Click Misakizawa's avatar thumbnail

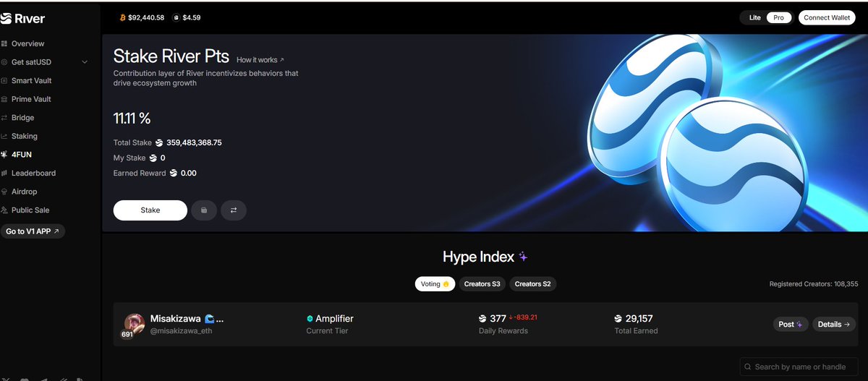point(135,324)
